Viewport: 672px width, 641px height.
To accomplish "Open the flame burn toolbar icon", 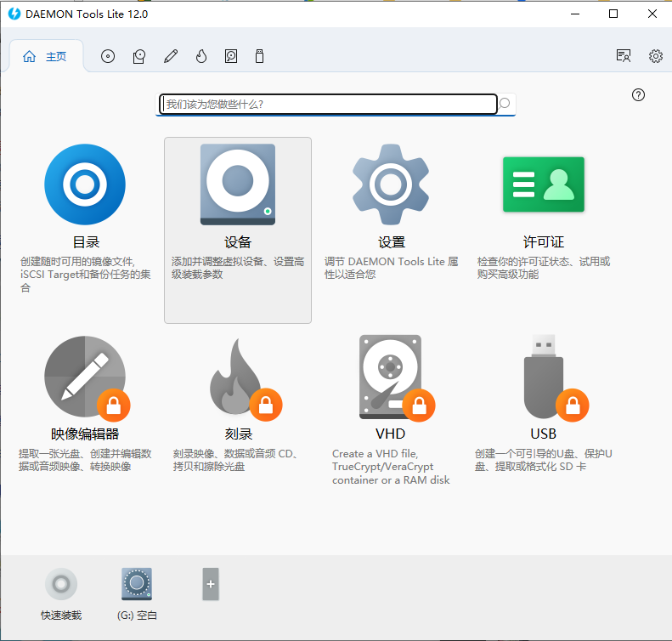I will (201, 56).
